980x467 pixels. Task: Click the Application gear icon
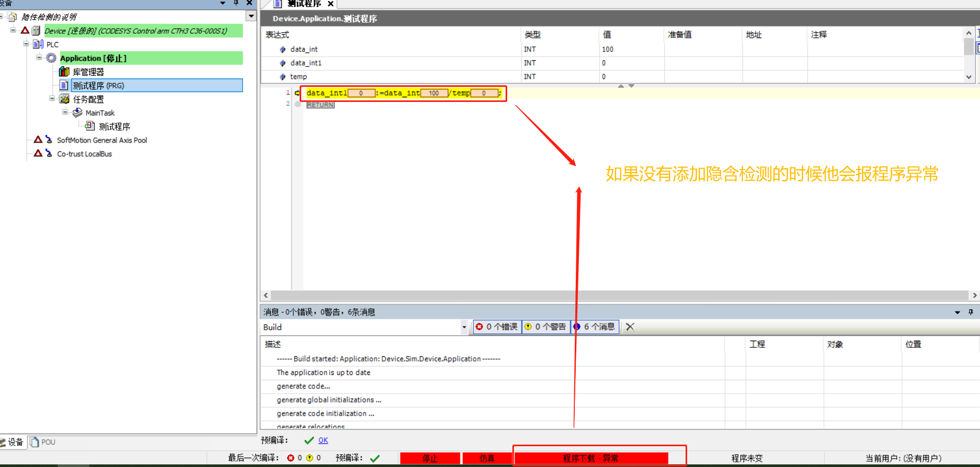pos(51,58)
